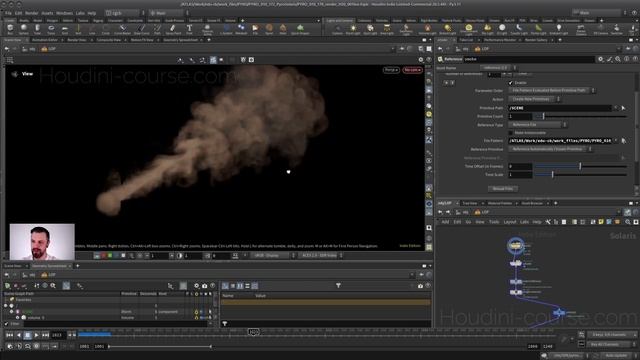Viewport: 640px width, 360px height.
Task: Switch to the Render Gallery tab
Action: pos(536,40)
